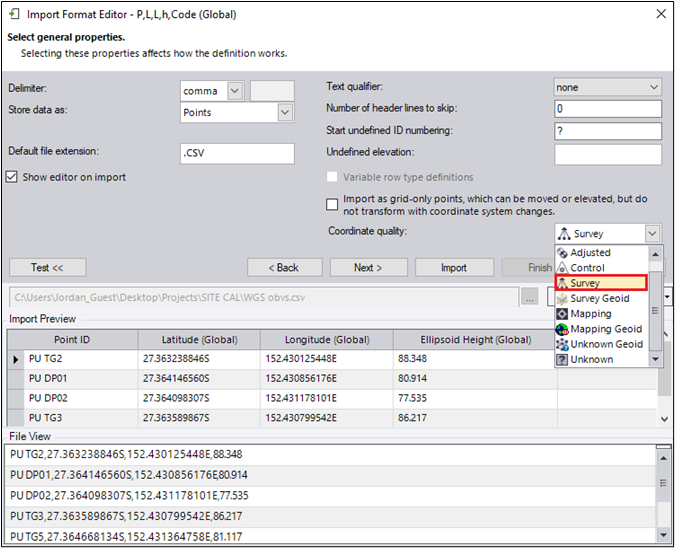Image resolution: width=675 pixels, height=548 pixels.
Task: Choose Survey Geoid quality option
Action: (602, 298)
